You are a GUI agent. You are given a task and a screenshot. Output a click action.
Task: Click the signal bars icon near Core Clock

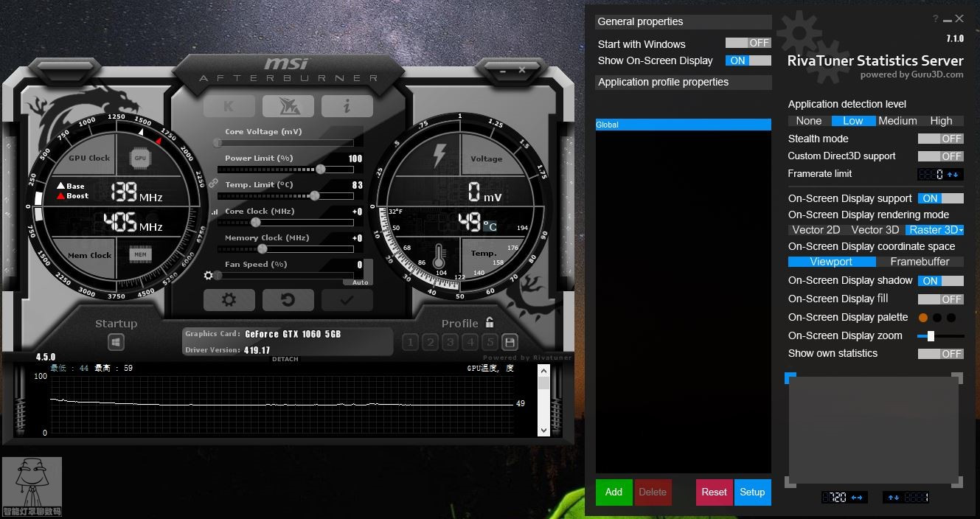[x=215, y=212]
